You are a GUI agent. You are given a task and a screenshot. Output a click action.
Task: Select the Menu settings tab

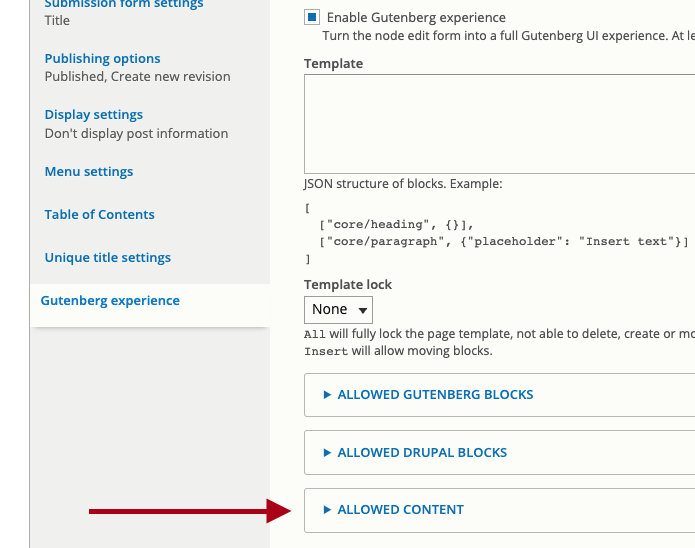pos(89,172)
